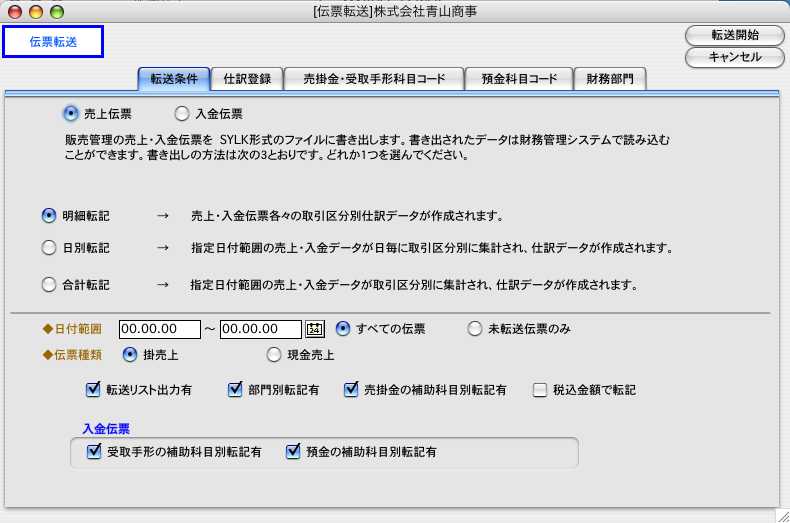Click the window resize grip corner
Screen dimensions: 790x523
tap(781, 514)
